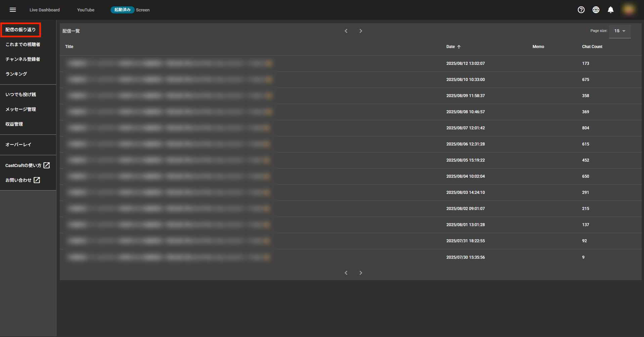
Task: Open the help question mark icon
Action: coord(581,10)
